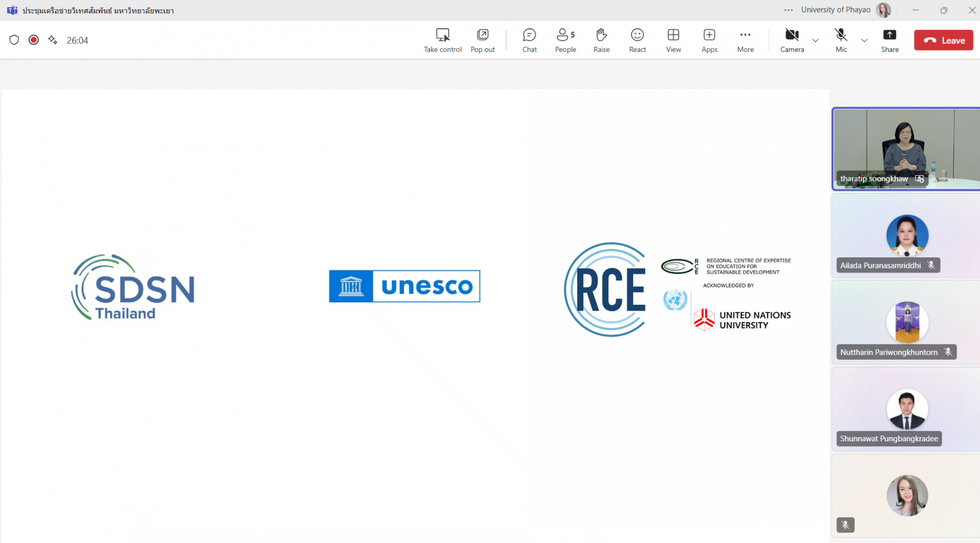Click muted mic icon on bottom participant tile
Image resolution: width=980 pixels, height=543 pixels.
(x=846, y=525)
